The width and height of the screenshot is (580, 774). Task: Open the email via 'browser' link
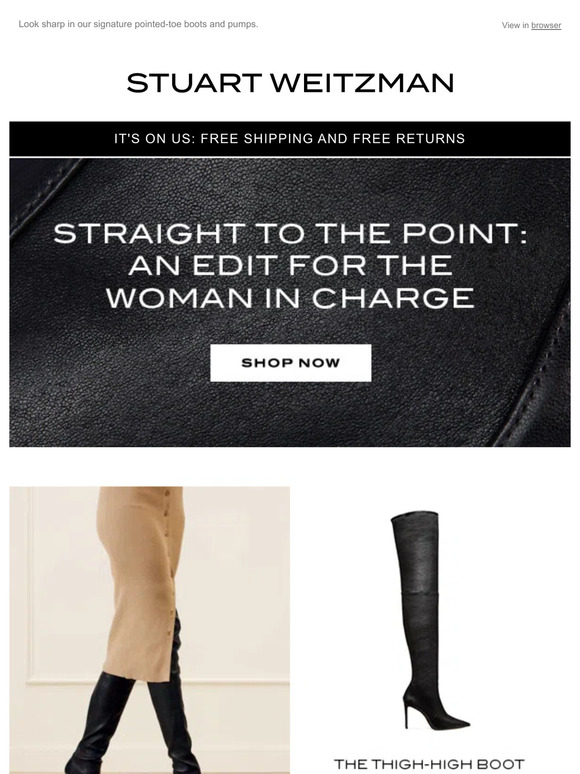pos(546,25)
